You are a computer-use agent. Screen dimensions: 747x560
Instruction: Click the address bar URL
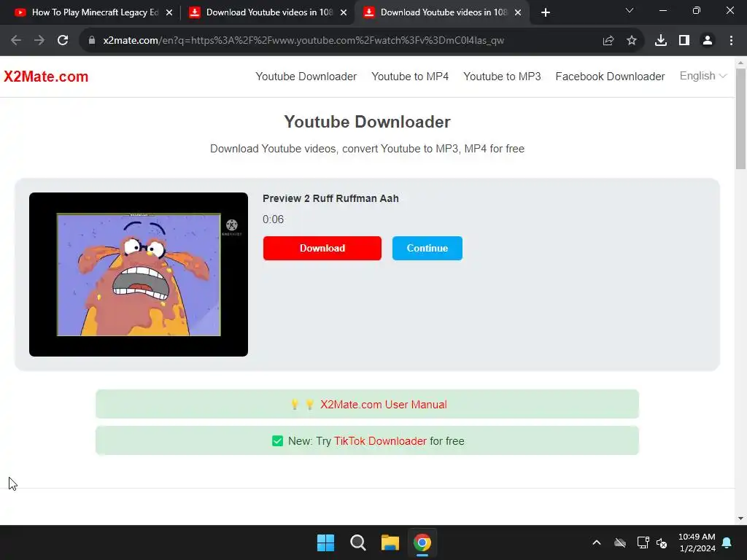click(303, 41)
